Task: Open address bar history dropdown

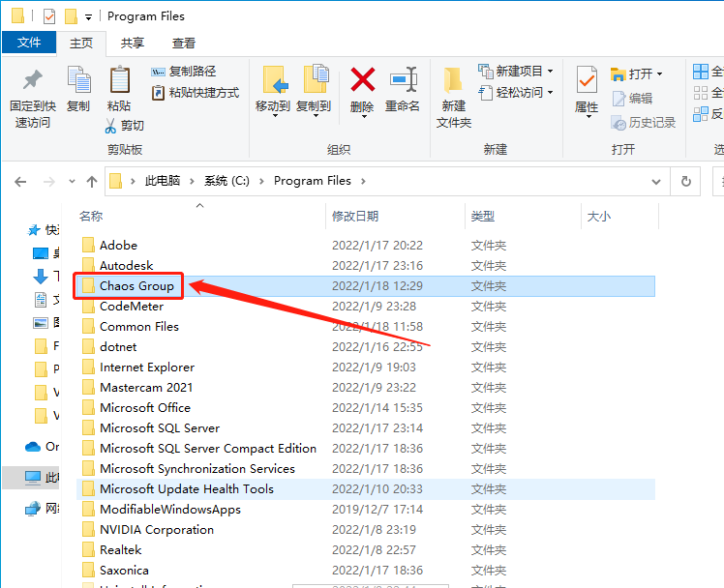Action: (x=655, y=182)
